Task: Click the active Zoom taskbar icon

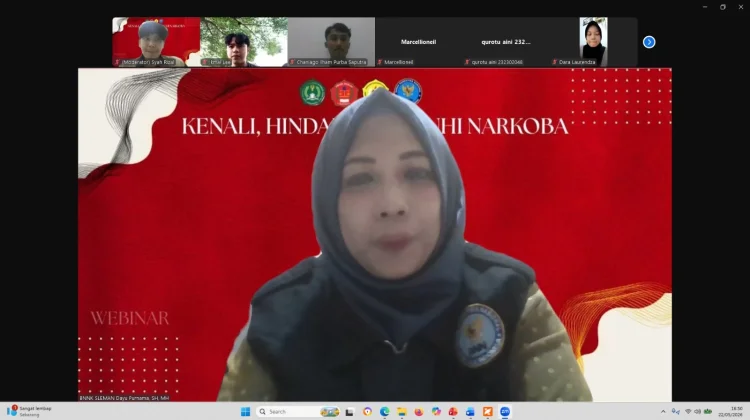Action: pos(505,412)
